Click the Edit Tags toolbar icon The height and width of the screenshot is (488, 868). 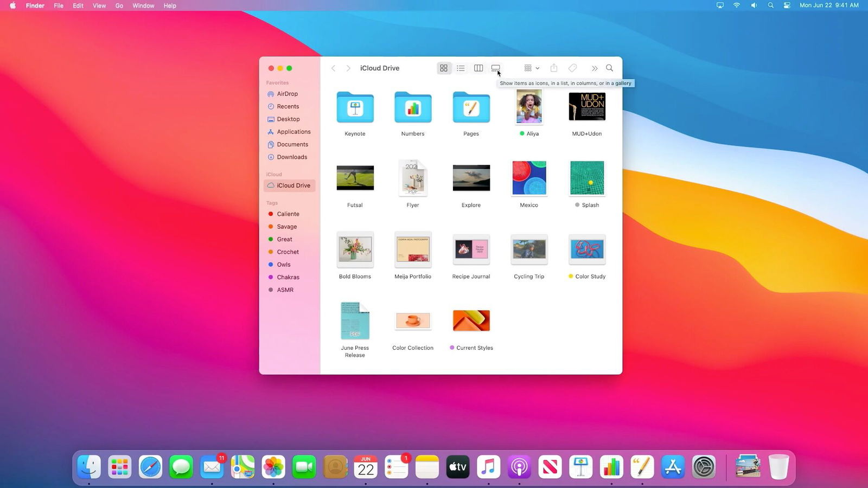pos(572,68)
